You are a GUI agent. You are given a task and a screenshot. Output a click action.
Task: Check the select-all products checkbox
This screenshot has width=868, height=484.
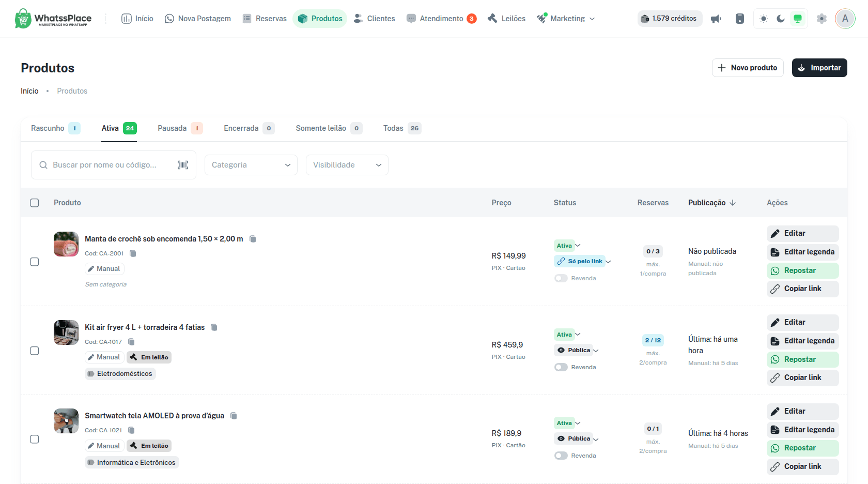(x=35, y=203)
